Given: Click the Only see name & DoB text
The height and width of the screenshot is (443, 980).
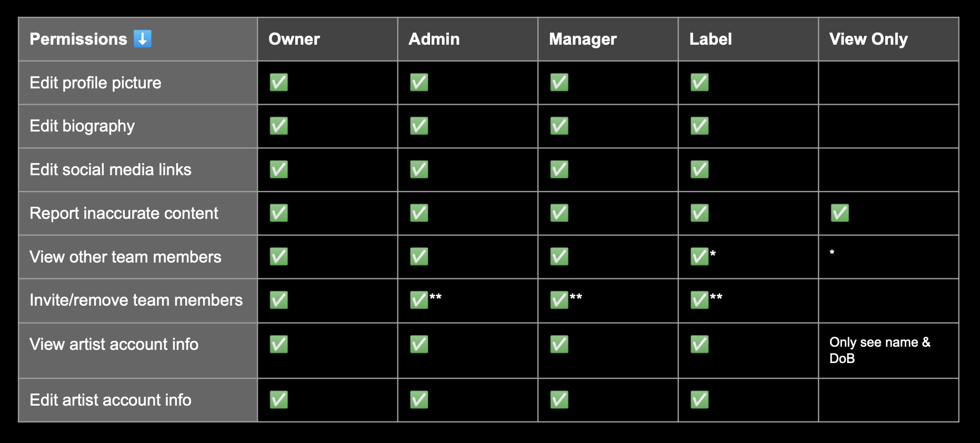Looking at the screenshot, I should pyautogui.click(x=880, y=350).
